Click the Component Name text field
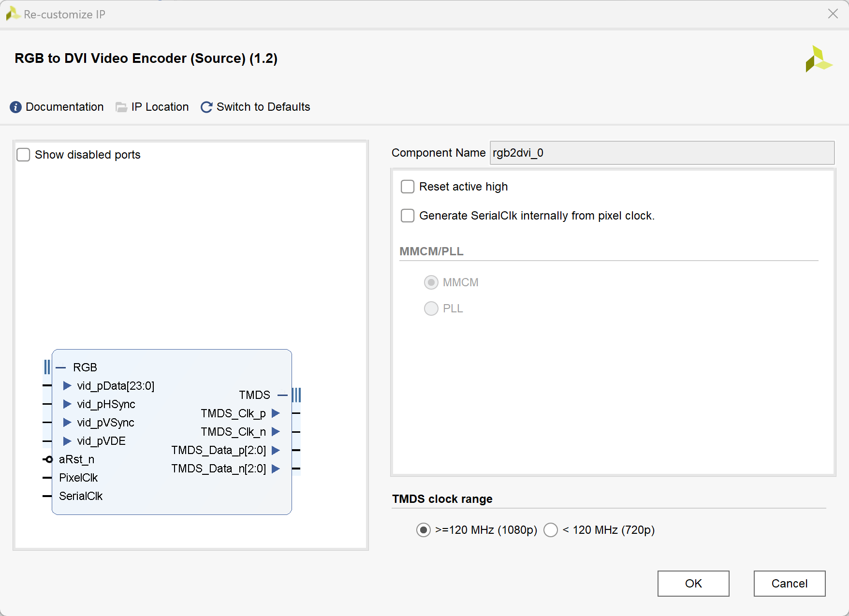The width and height of the screenshot is (849, 616). tap(661, 153)
